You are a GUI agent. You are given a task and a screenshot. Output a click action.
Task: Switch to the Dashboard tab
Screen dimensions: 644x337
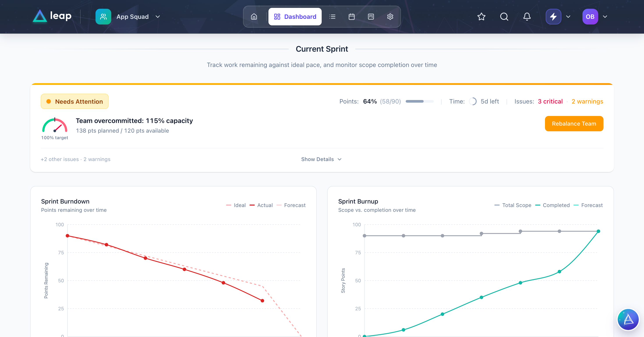click(295, 16)
